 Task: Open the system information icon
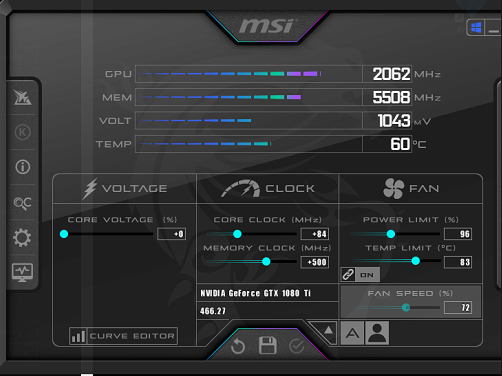[x=22, y=167]
